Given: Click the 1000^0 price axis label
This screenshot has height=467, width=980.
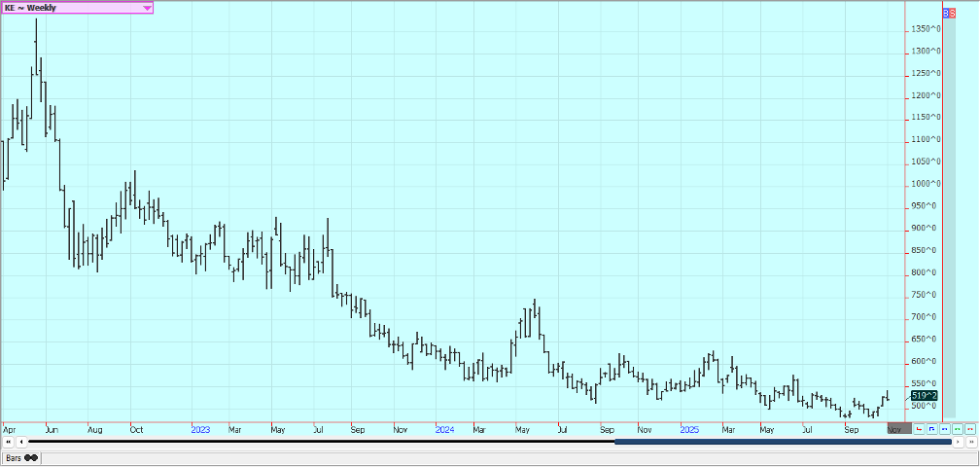Looking at the screenshot, I should tap(925, 184).
